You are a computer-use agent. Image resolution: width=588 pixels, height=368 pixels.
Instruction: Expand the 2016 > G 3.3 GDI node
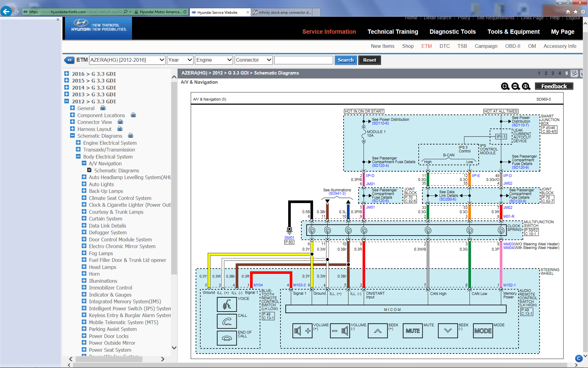pyautogui.click(x=66, y=74)
